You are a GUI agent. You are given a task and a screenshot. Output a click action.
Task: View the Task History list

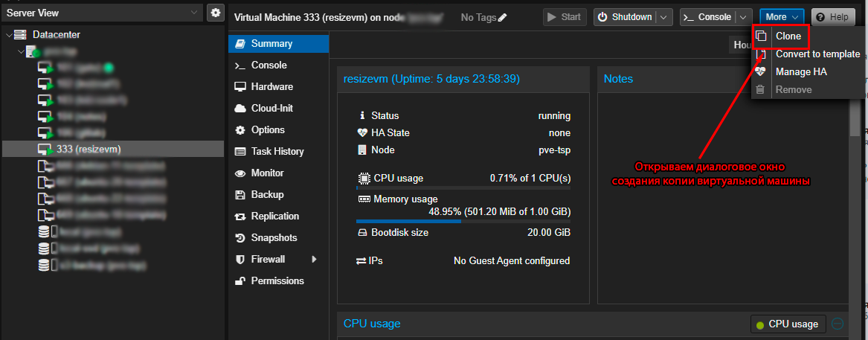click(278, 151)
